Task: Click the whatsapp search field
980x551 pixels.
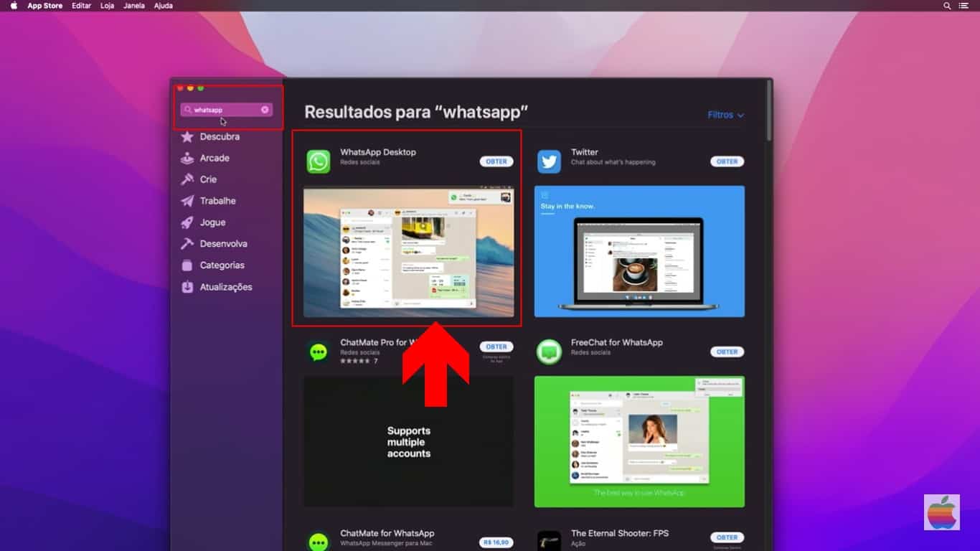Action: pos(226,110)
